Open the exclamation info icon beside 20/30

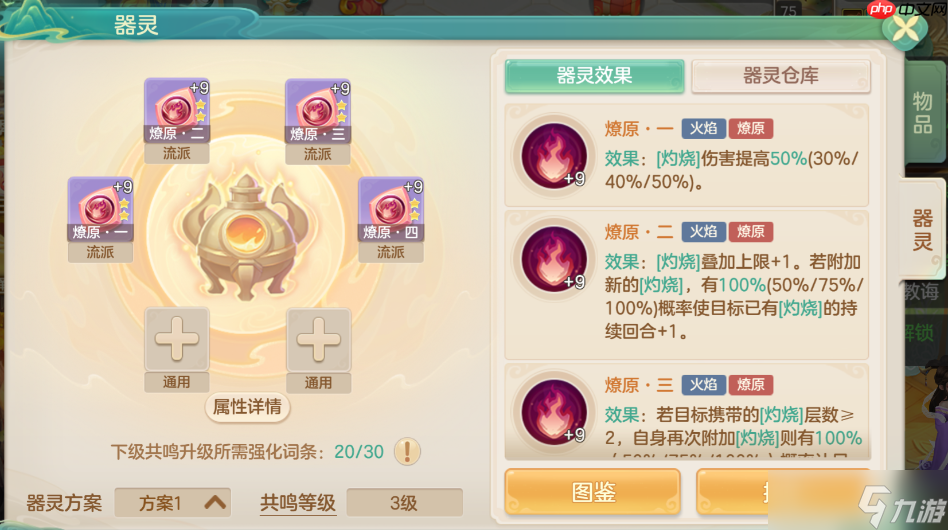[407, 451]
